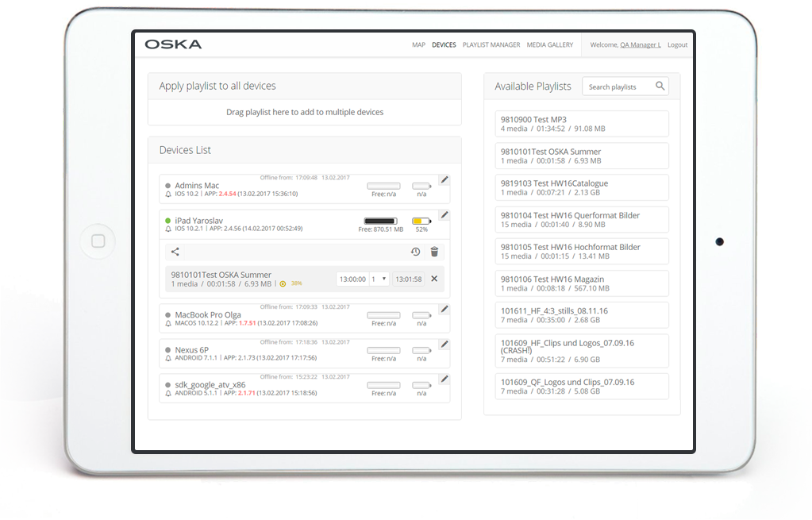Click the Search playlists input field
This screenshot has height=520, width=812.
coord(618,87)
